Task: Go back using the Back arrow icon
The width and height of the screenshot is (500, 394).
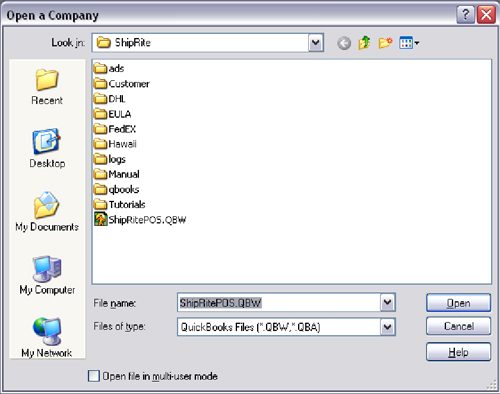Action: point(344,43)
